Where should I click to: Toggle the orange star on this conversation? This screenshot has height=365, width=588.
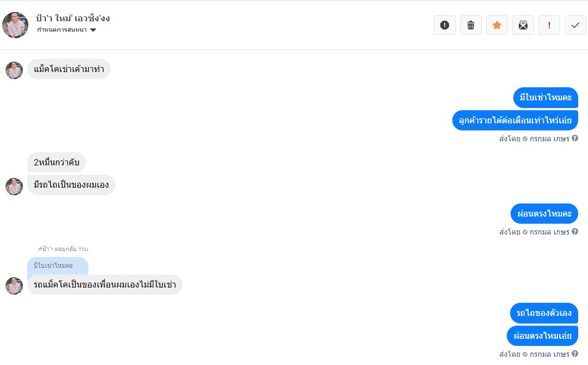click(497, 25)
